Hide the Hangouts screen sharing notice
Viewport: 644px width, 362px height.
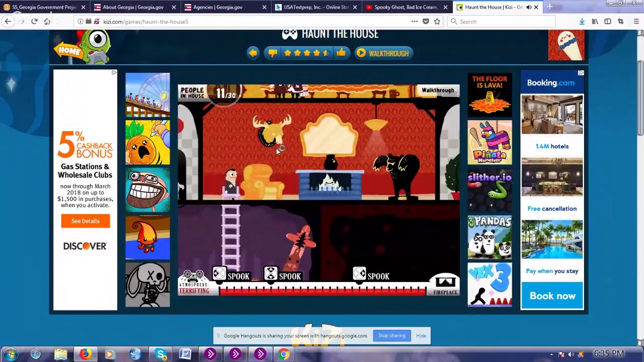coord(421,335)
